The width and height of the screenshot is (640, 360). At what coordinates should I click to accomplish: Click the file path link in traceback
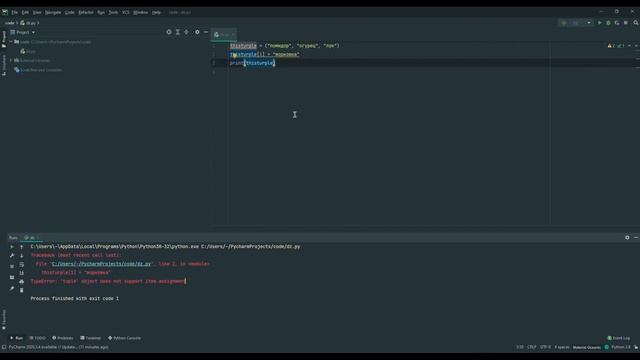tap(101, 264)
